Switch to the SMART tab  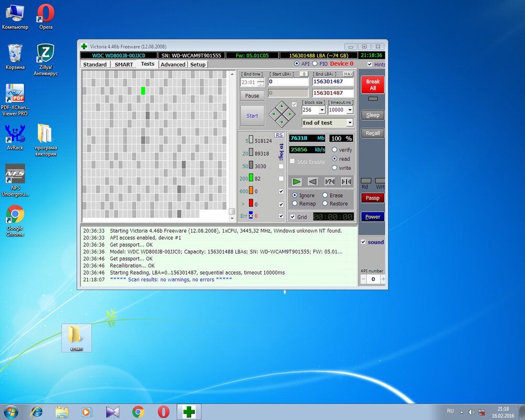coord(124,64)
